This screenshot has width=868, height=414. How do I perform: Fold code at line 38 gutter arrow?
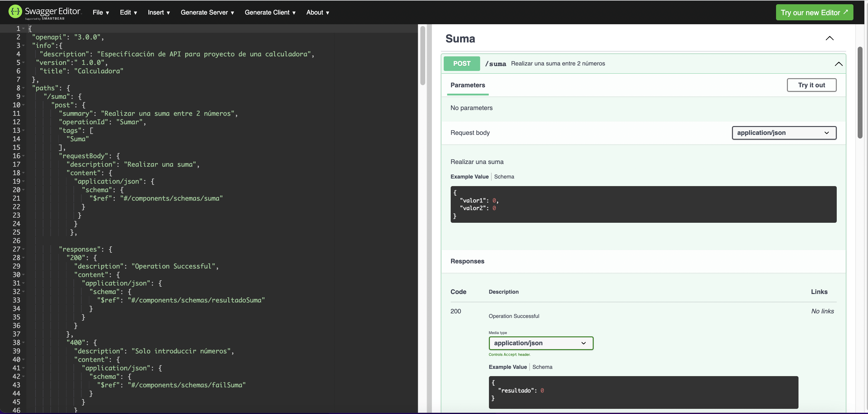pos(23,343)
